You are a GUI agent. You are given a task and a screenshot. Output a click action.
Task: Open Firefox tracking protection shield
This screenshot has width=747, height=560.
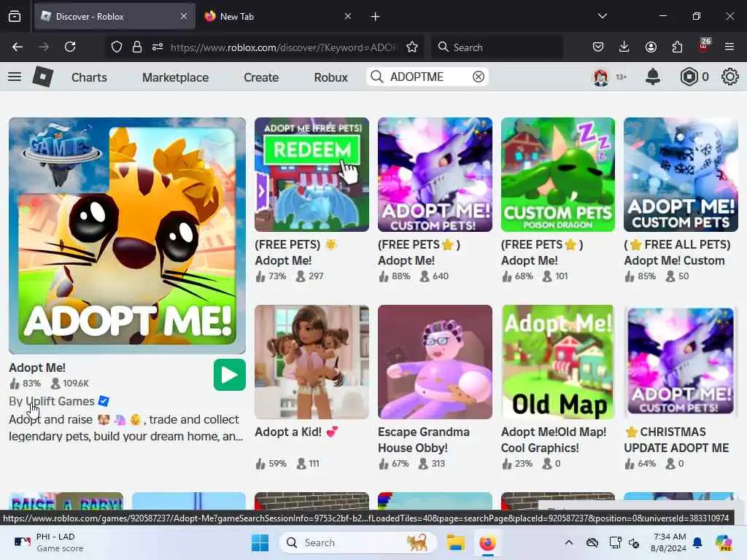click(x=117, y=47)
